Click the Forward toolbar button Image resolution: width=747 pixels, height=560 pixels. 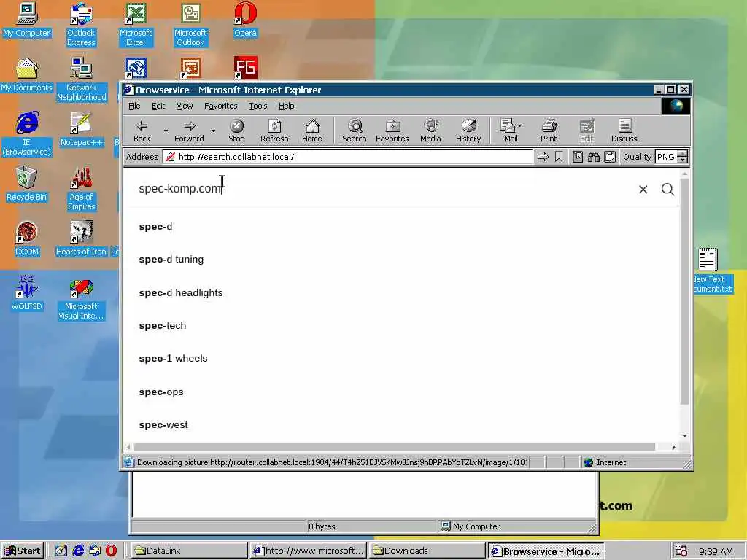pos(189,131)
